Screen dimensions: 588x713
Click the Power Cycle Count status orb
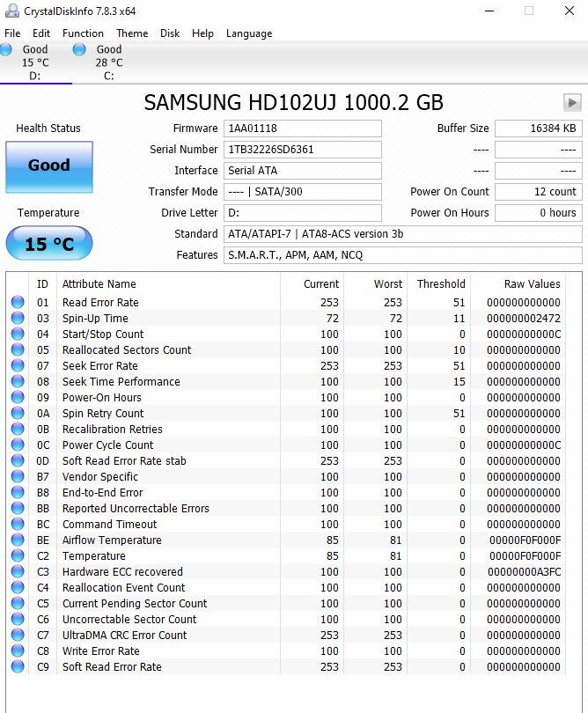pos(18,445)
